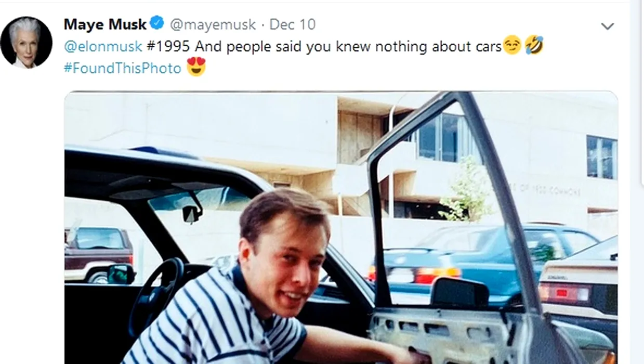Open the #1995 hashtag
This screenshot has height=364, width=644.
(x=169, y=46)
